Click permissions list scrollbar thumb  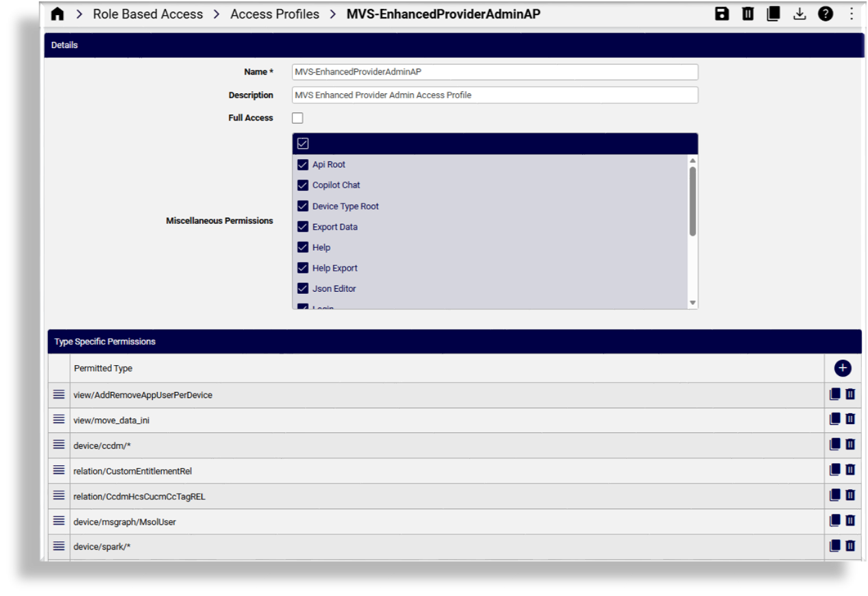click(x=693, y=201)
